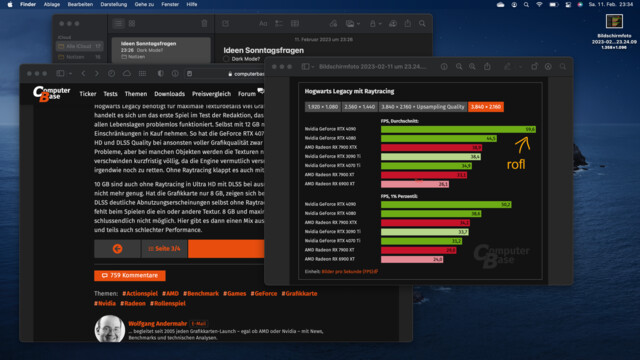
Task: Open Safari sidebar dropdown arrow
Action: pyautogui.click(x=71, y=73)
